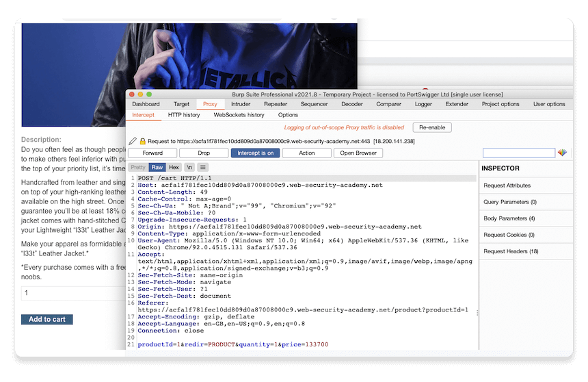Image resolution: width=588 pixels, height=382 pixels.
Task: Expand Request Attributes in Inspector
Action: point(526,186)
